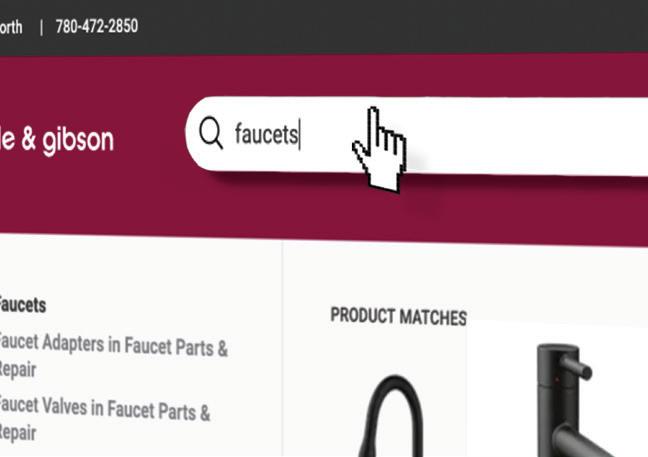Click the "& gibson" site logo

click(57, 140)
